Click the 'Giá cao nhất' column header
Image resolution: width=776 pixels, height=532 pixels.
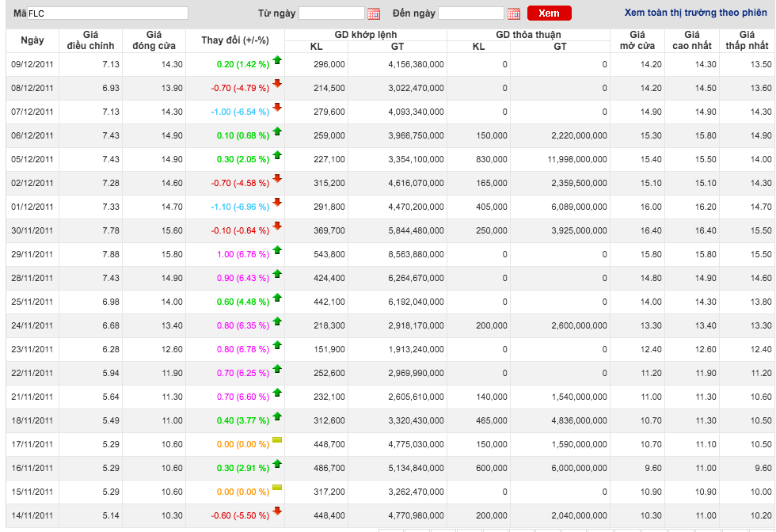point(692,40)
